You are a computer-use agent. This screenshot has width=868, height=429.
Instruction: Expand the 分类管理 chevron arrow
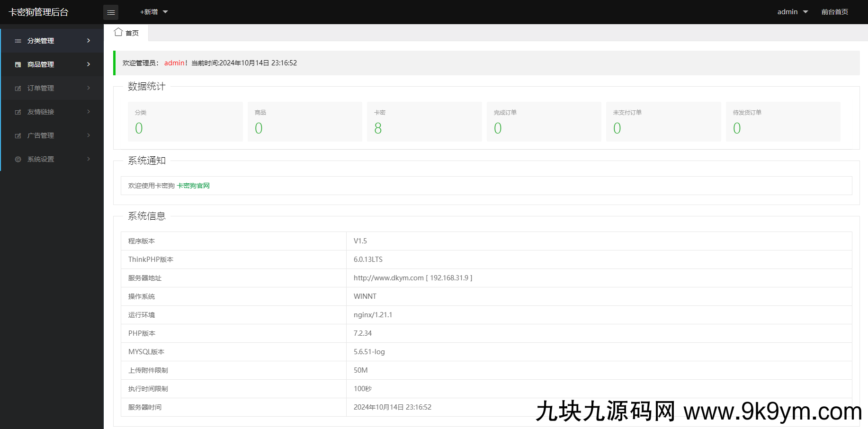(x=89, y=41)
